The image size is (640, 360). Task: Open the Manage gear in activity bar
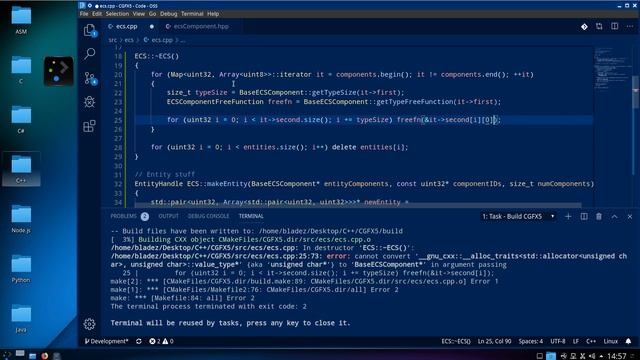89,324
